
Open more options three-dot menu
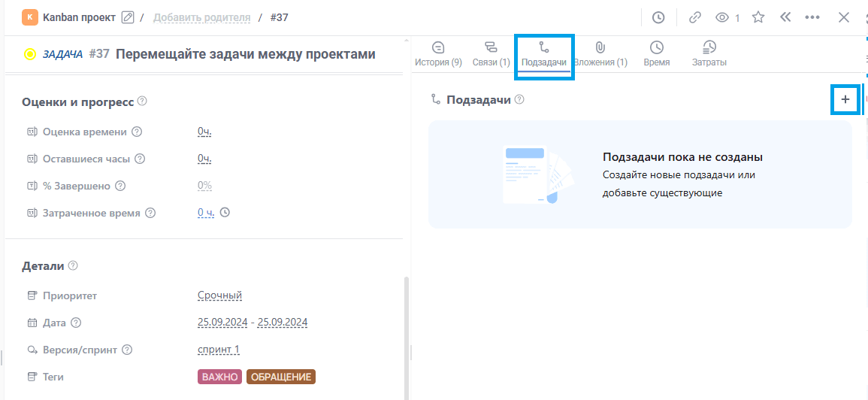[x=812, y=18]
